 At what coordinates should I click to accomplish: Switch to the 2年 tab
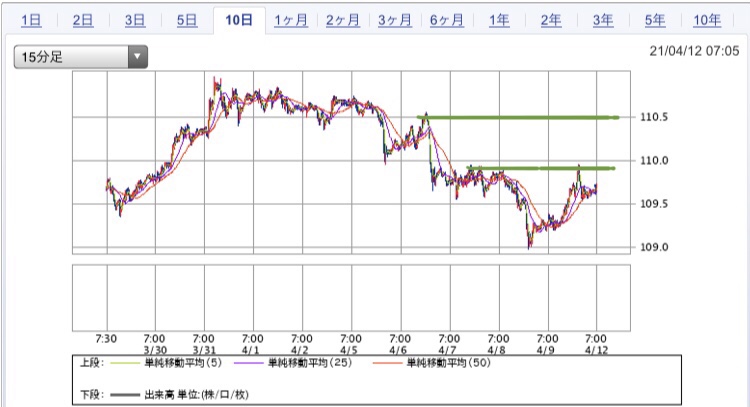click(x=551, y=20)
